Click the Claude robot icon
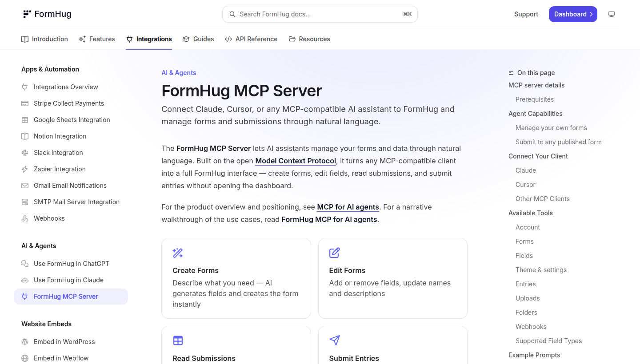640x364 pixels. [25, 280]
